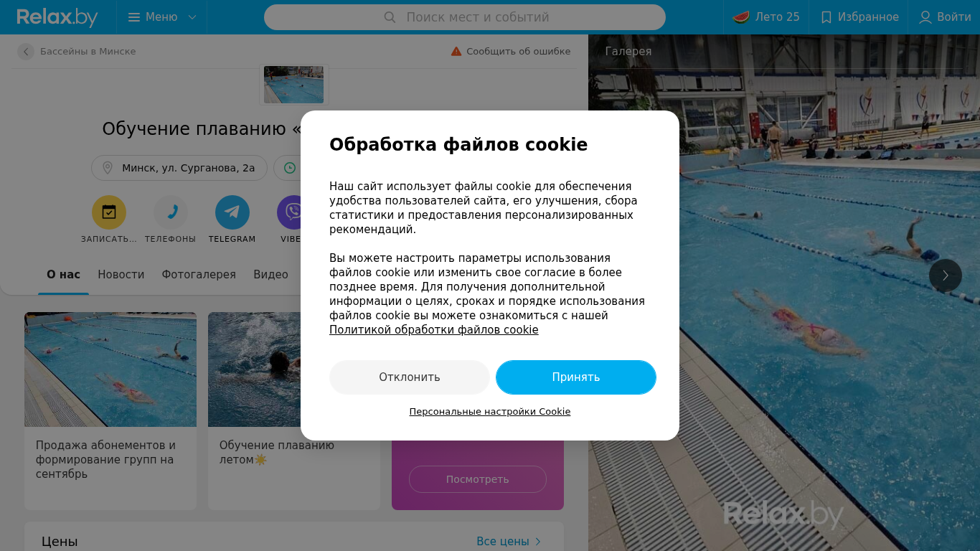Screen dimensions: 980x551
Task: Decline cookies with the Отклонить button
Action: (x=410, y=377)
